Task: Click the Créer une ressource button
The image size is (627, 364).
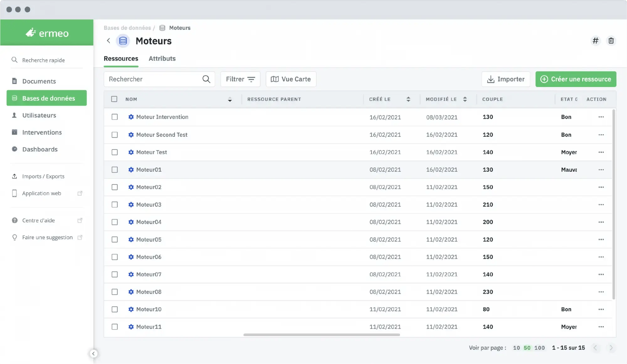Action: (x=576, y=79)
